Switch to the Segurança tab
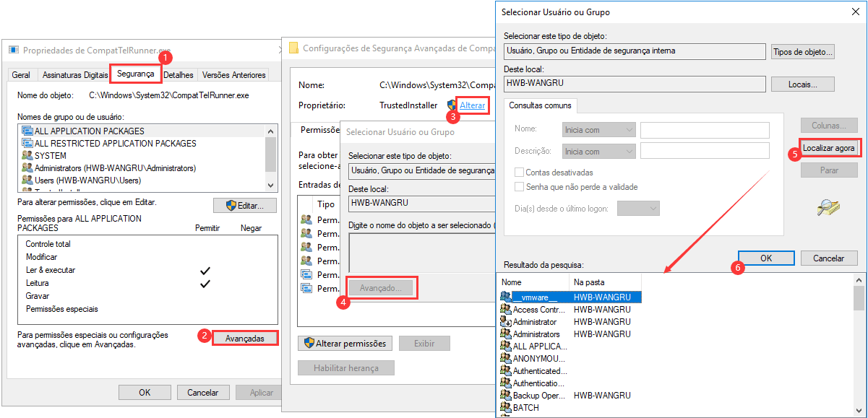This screenshot has width=868, height=418. click(x=135, y=74)
